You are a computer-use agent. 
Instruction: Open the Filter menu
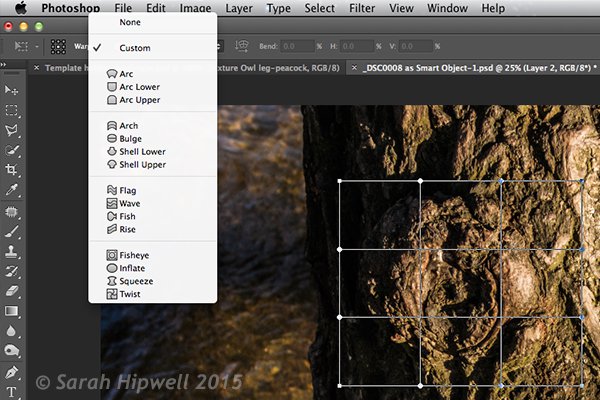[362, 8]
